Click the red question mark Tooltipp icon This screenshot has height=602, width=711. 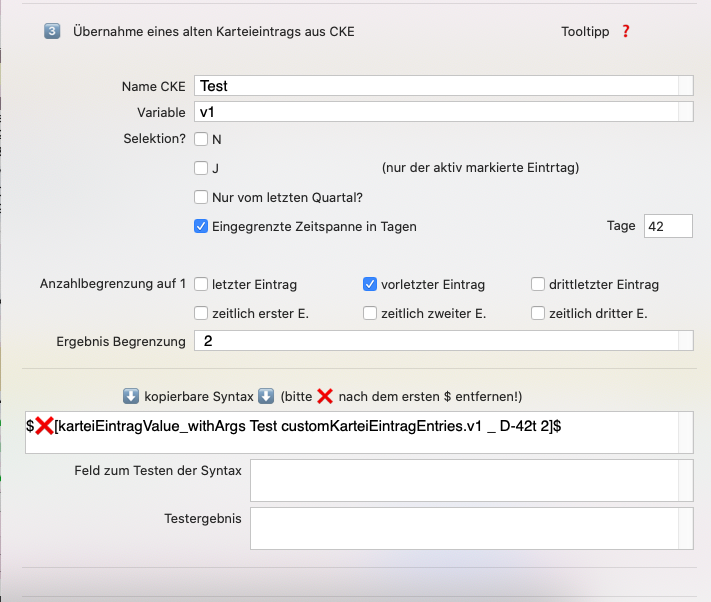[x=626, y=31]
